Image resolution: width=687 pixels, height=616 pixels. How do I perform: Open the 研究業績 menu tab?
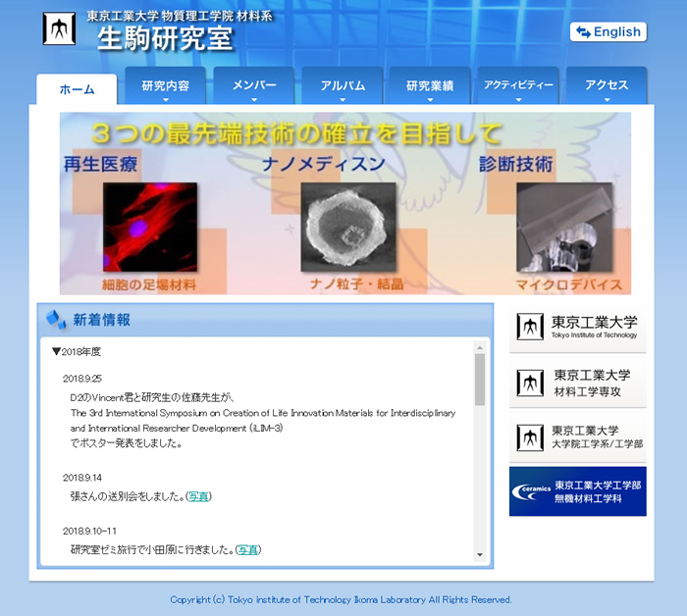(430, 86)
